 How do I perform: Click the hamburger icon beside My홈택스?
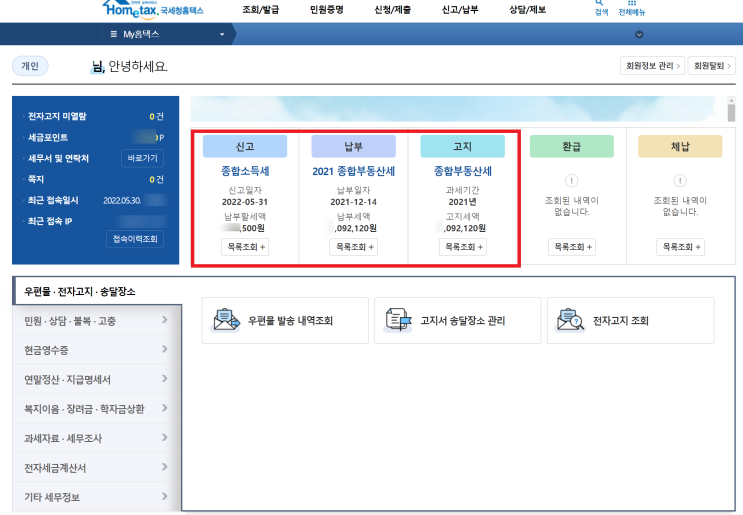[x=114, y=34]
